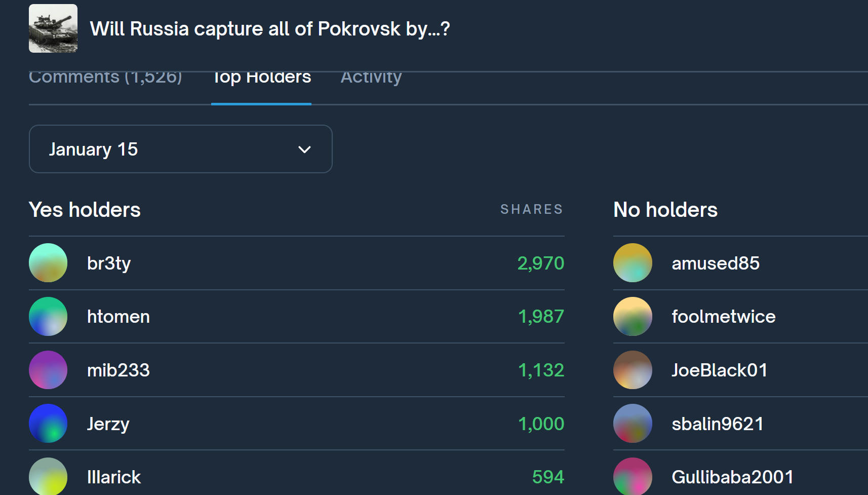Click htomen's profile avatar

coord(48,317)
